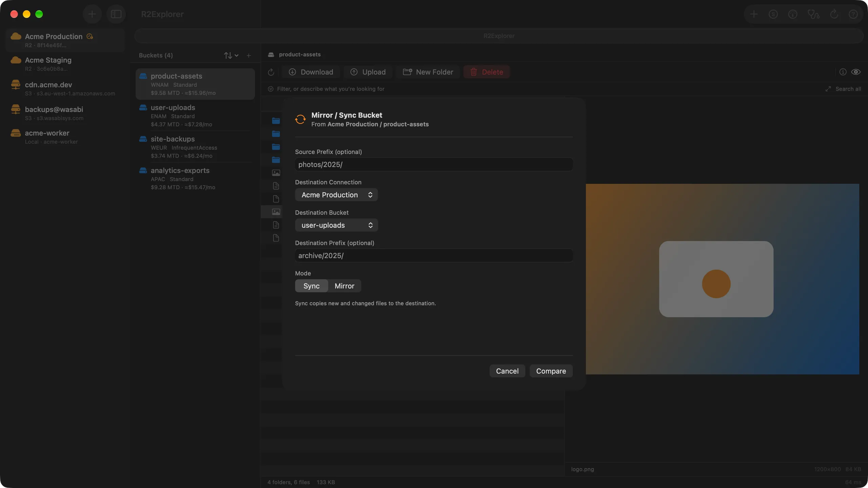
Task: Click the Acme Production status badge icon
Action: pos(90,36)
